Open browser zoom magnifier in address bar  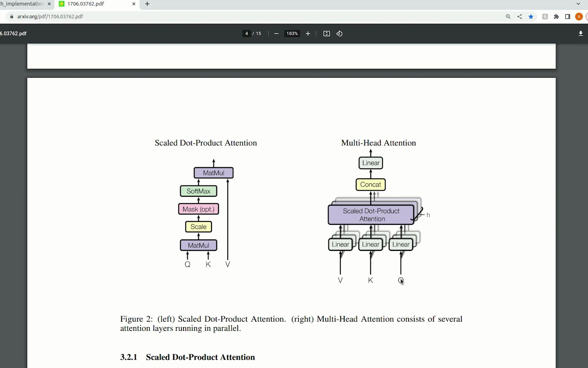click(x=508, y=16)
